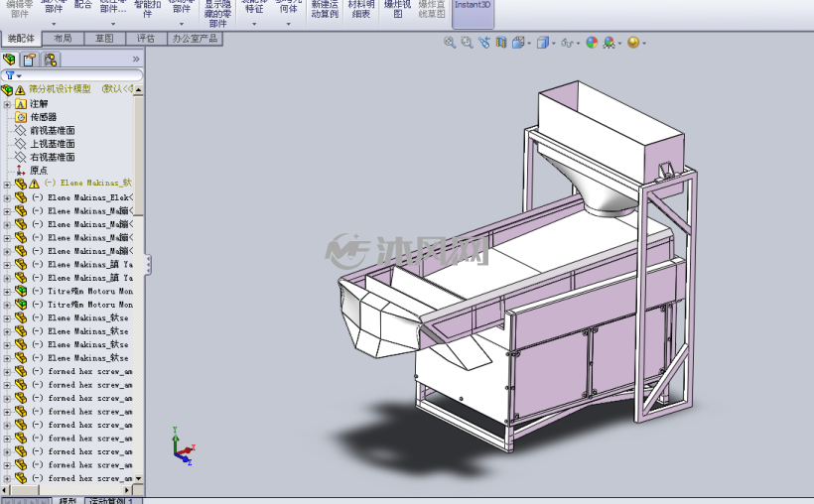Image resolution: width=814 pixels, height=504 pixels.
Task: Open the filter funnel dropdown arrow
Action: 19,76
